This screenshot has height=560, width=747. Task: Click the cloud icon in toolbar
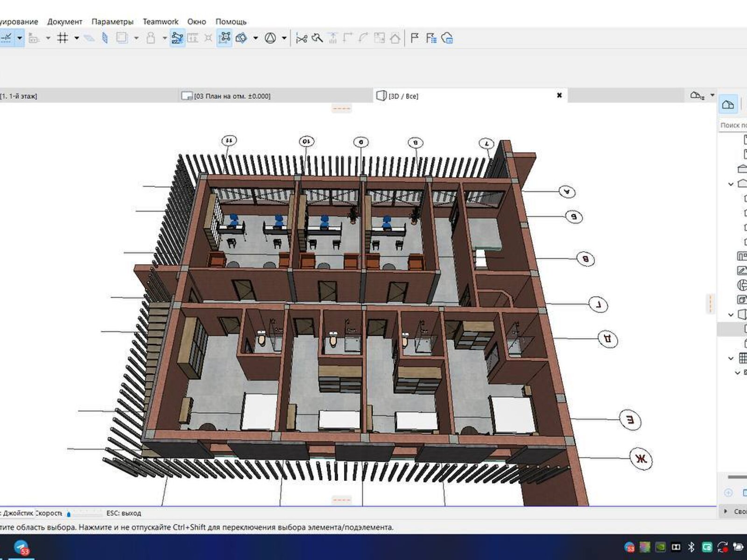tap(447, 38)
